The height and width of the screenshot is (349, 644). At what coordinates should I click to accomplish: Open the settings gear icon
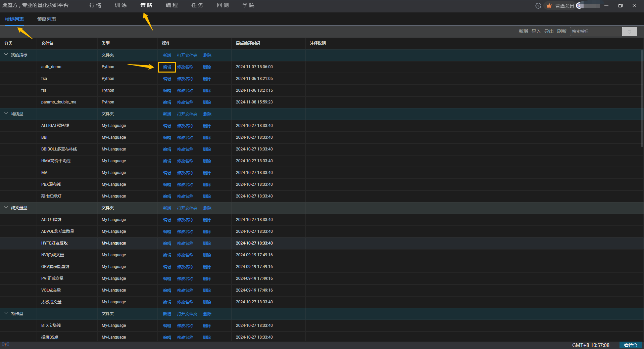pyautogui.click(x=538, y=6)
